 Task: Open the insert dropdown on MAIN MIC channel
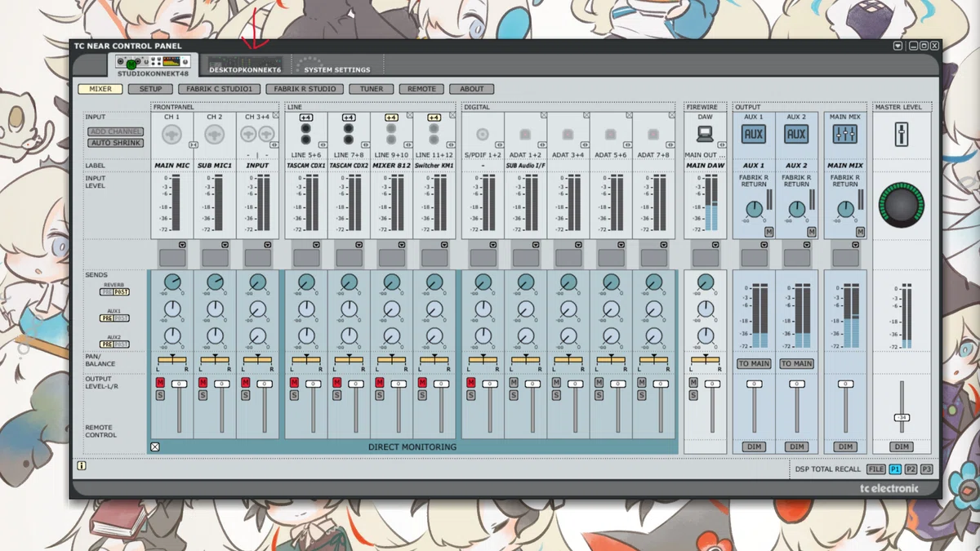[183, 245]
